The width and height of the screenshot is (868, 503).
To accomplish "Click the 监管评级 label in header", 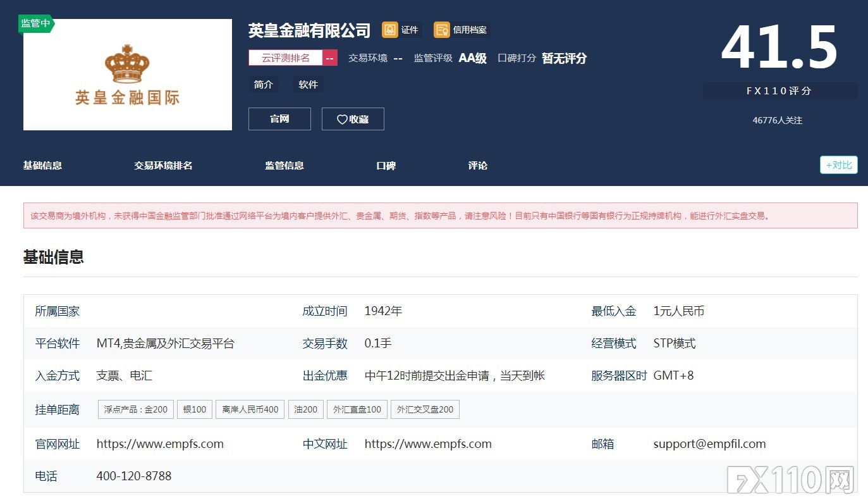I will click(434, 58).
